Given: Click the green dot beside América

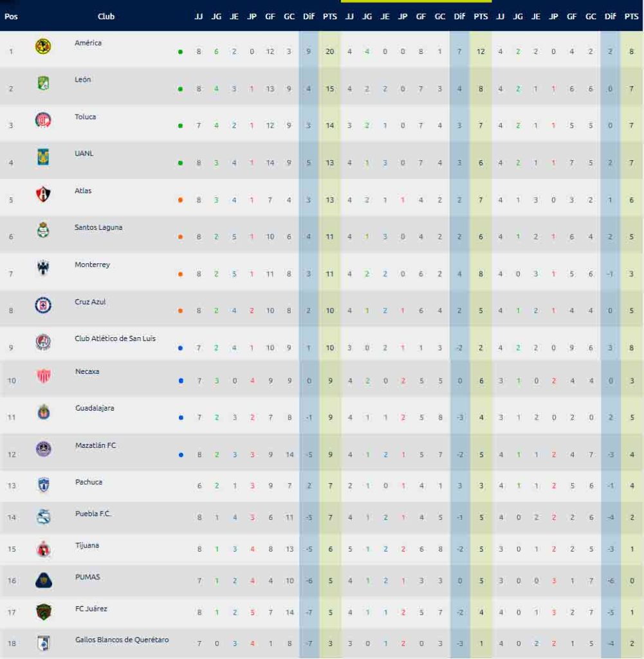Looking at the screenshot, I should point(180,52).
